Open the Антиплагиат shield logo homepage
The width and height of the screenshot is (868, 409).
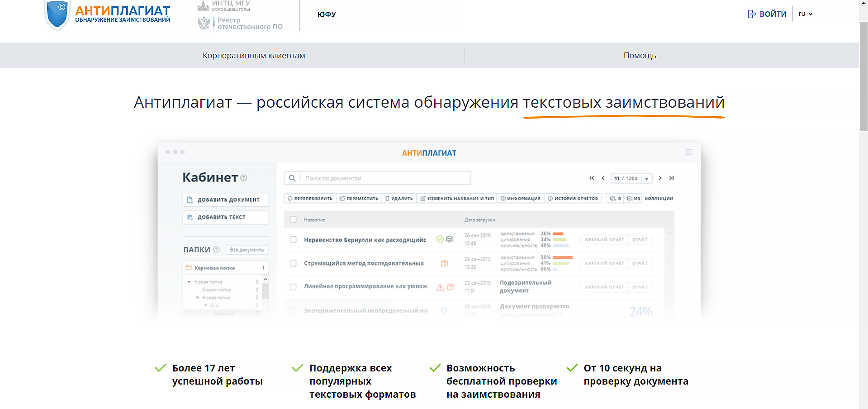pyautogui.click(x=107, y=15)
